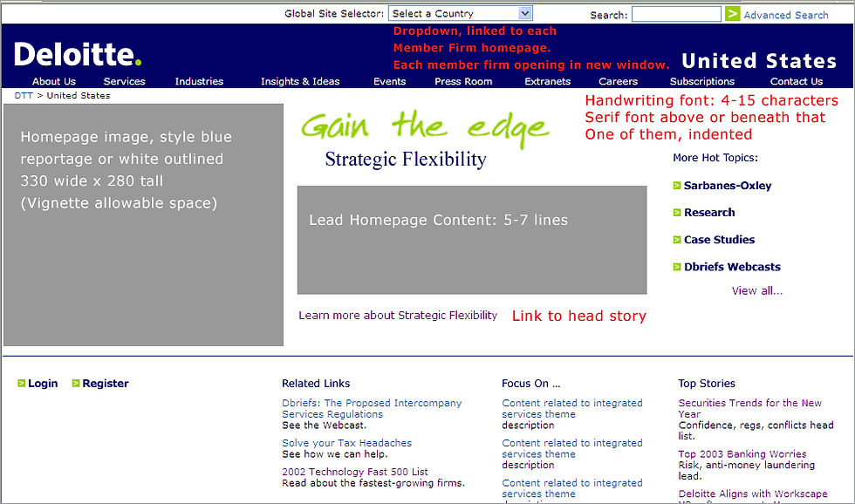This screenshot has width=855, height=504.
Task: Open the Press Room page
Action: (x=463, y=81)
